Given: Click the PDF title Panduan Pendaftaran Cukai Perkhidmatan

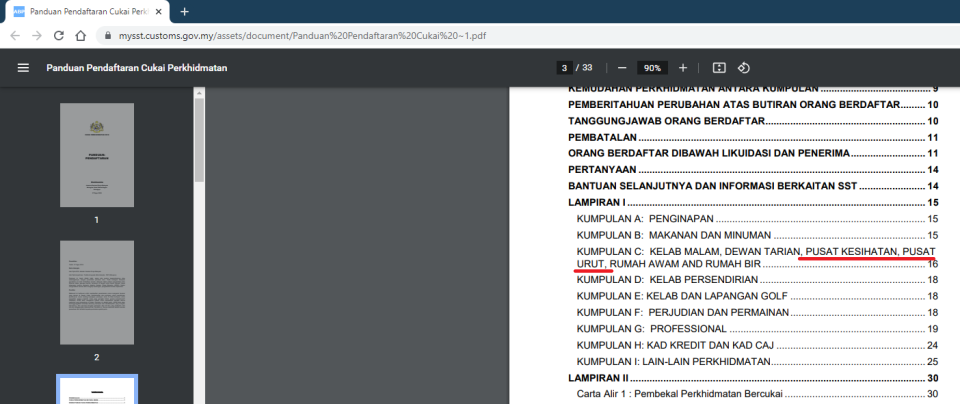Looking at the screenshot, I should tap(137, 68).
